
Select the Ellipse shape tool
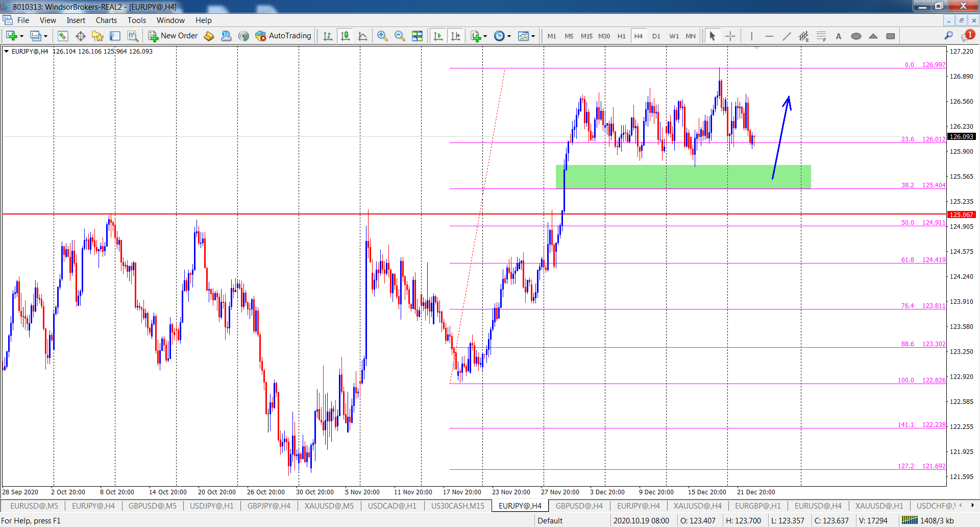856,36
